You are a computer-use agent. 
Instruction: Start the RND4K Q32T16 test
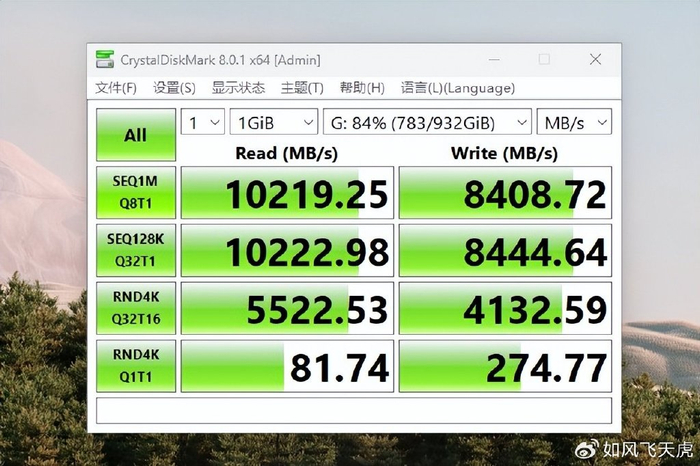coord(136,308)
